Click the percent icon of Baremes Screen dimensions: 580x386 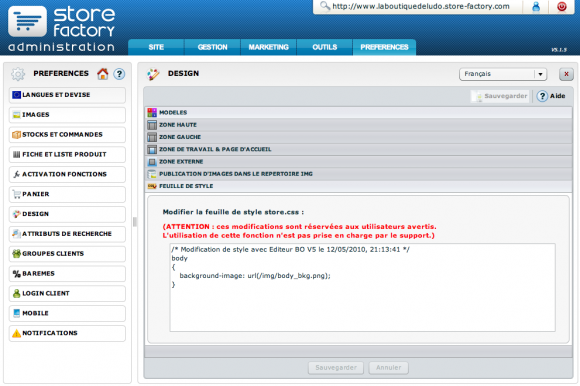pos(16,274)
